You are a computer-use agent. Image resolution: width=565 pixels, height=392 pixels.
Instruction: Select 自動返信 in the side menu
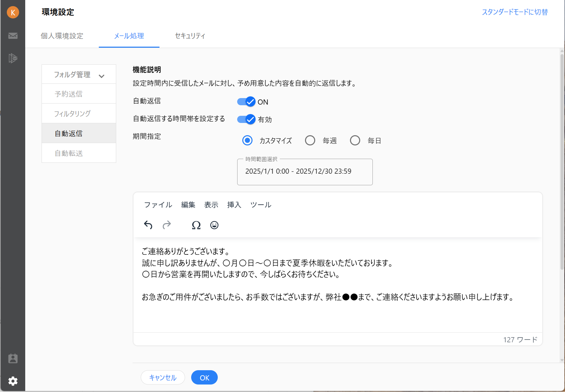pyautogui.click(x=79, y=133)
